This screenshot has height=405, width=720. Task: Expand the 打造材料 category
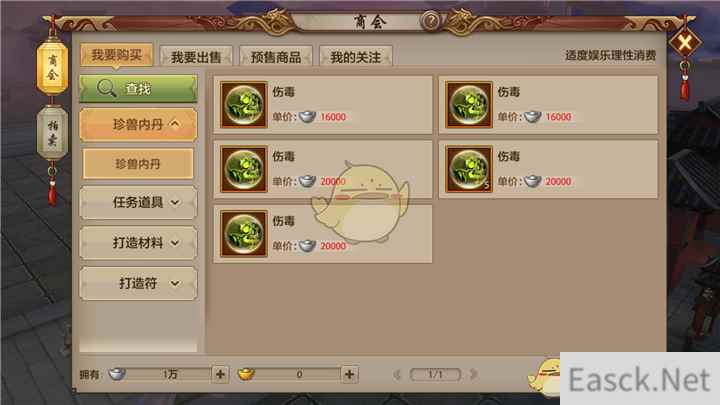point(138,242)
